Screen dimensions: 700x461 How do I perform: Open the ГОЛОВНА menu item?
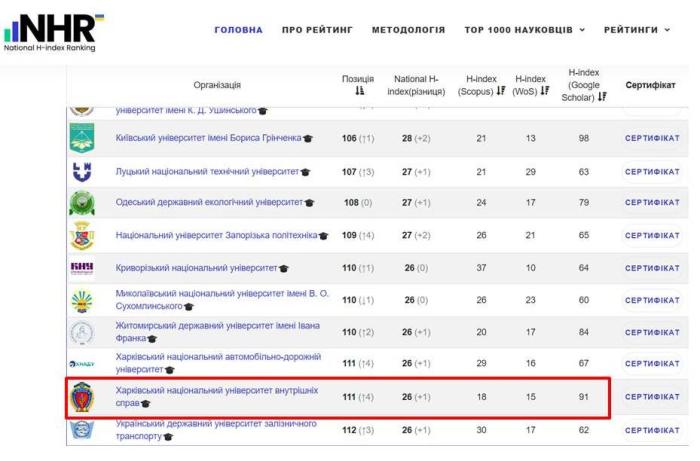pyautogui.click(x=238, y=30)
